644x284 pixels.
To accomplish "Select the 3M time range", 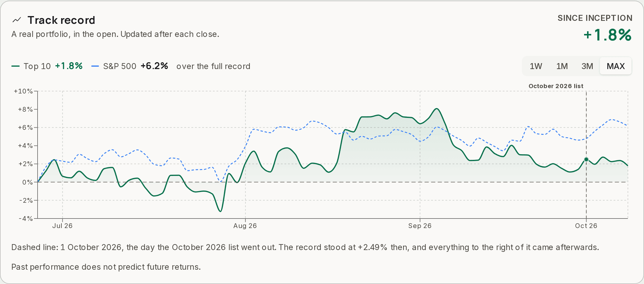I will coord(587,66).
